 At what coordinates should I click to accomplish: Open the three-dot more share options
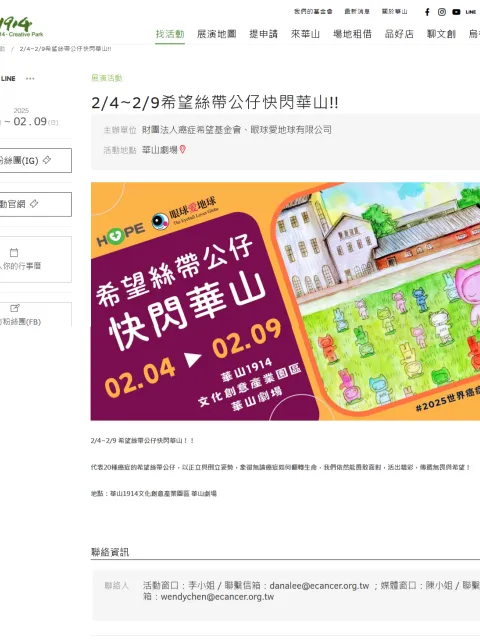click(x=30, y=78)
